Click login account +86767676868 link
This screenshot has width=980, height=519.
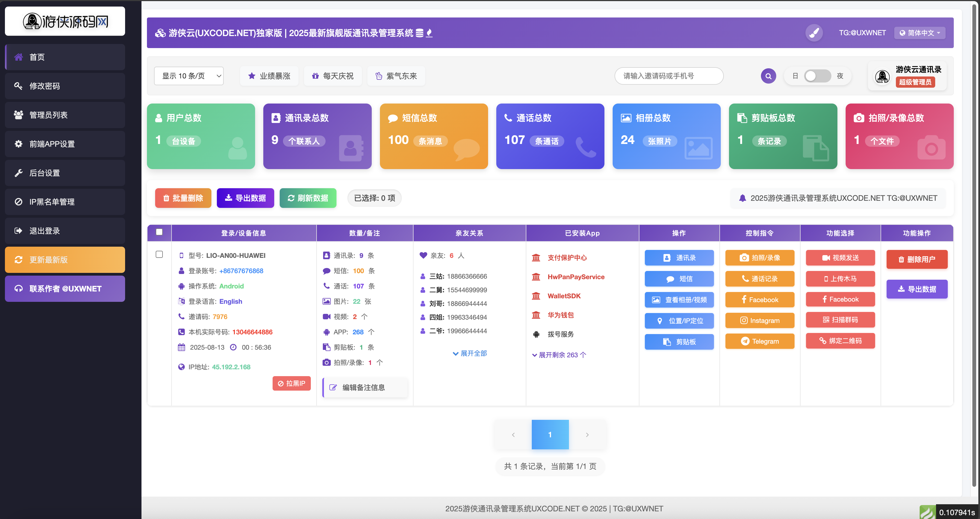[241, 271]
